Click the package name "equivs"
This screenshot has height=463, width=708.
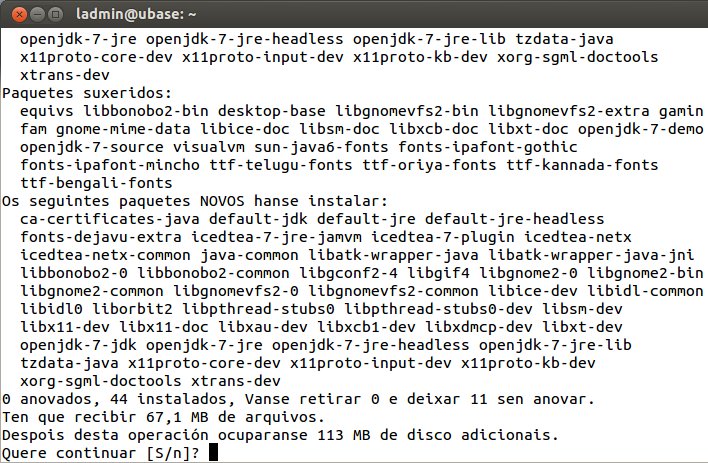pyautogui.click(x=47, y=111)
